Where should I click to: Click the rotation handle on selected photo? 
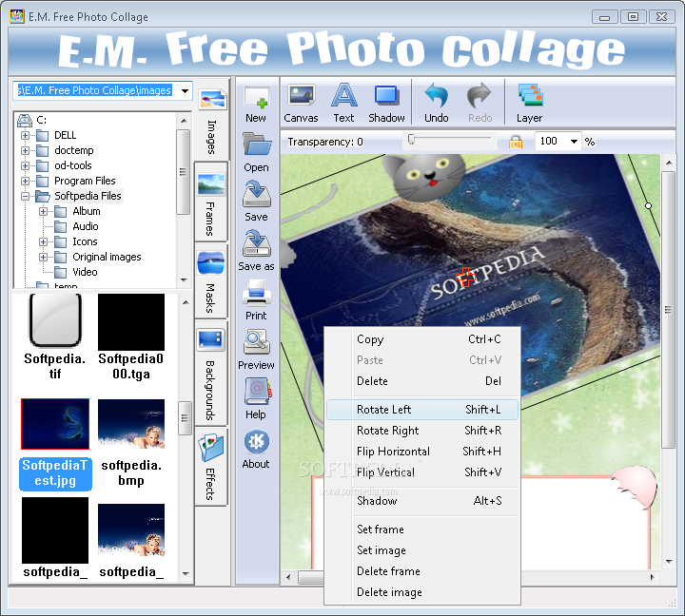648,205
